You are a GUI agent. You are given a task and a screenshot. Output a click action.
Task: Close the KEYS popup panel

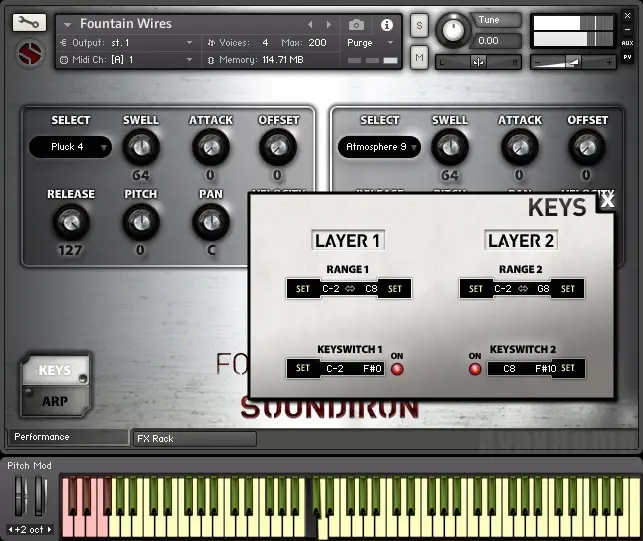pyautogui.click(x=607, y=201)
